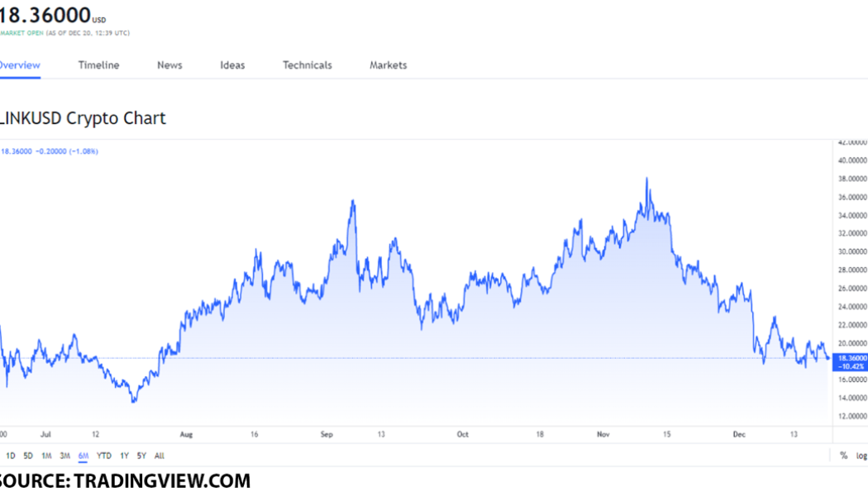
Task: Open the Ideas tab
Action: click(x=232, y=65)
